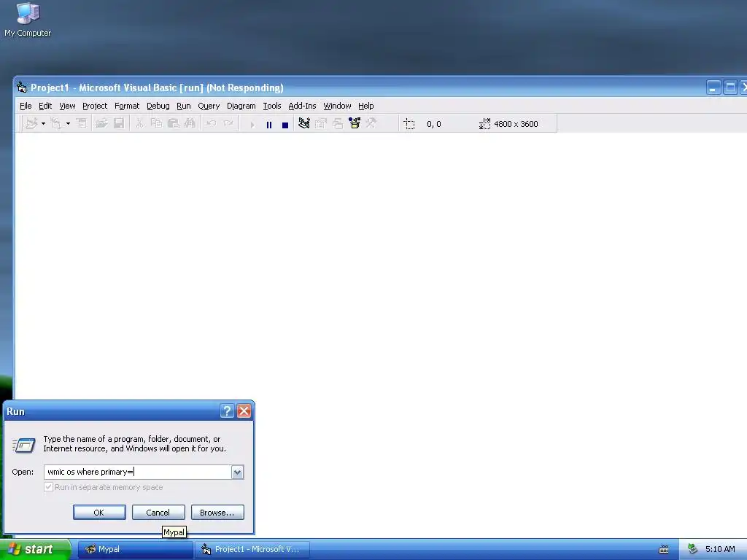Click the Paste clipboard icon
The image size is (747, 560).
[x=174, y=124]
